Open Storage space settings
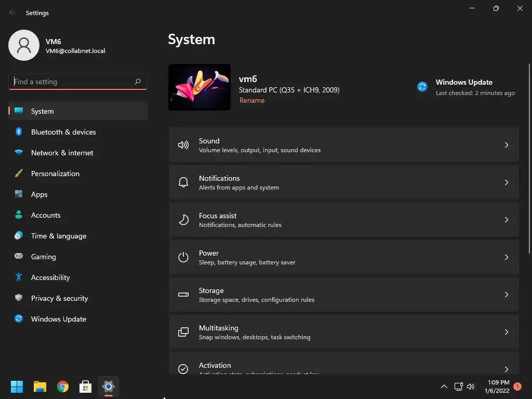Screen dimensions: 532x399 tap(344, 295)
